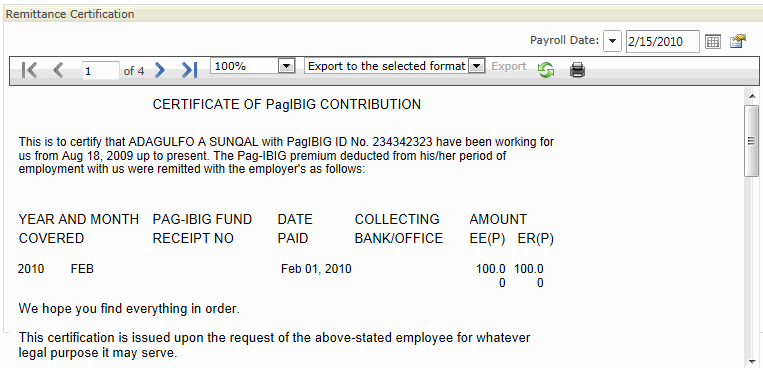The height and width of the screenshot is (368, 763).
Task: Open the calendar picker for Payroll Date
Action: (x=712, y=42)
